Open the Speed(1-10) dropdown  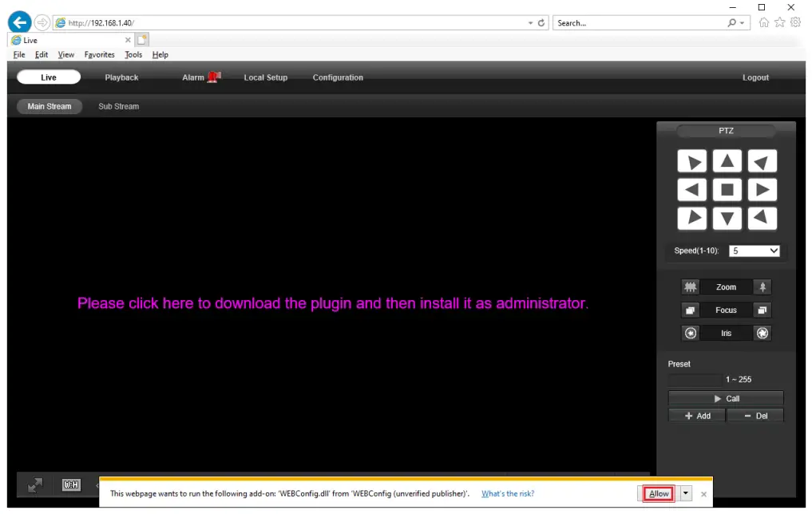(x=754, y=251)
